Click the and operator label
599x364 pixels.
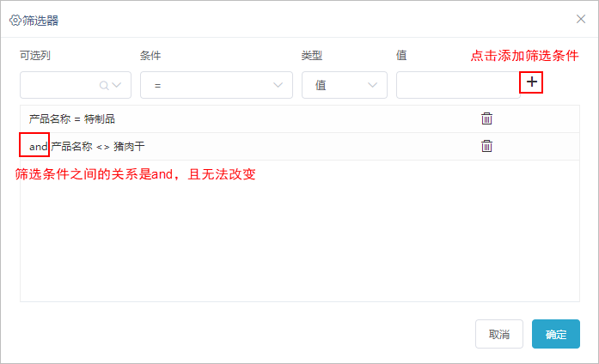point(38,147)
